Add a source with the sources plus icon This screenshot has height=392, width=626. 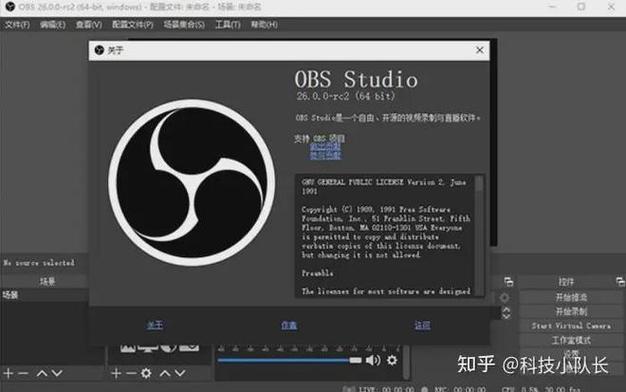(x=116, y=374)
